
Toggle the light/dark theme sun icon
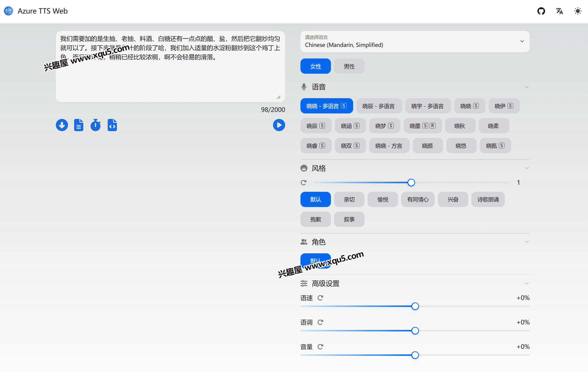click(x=578, y=11)
